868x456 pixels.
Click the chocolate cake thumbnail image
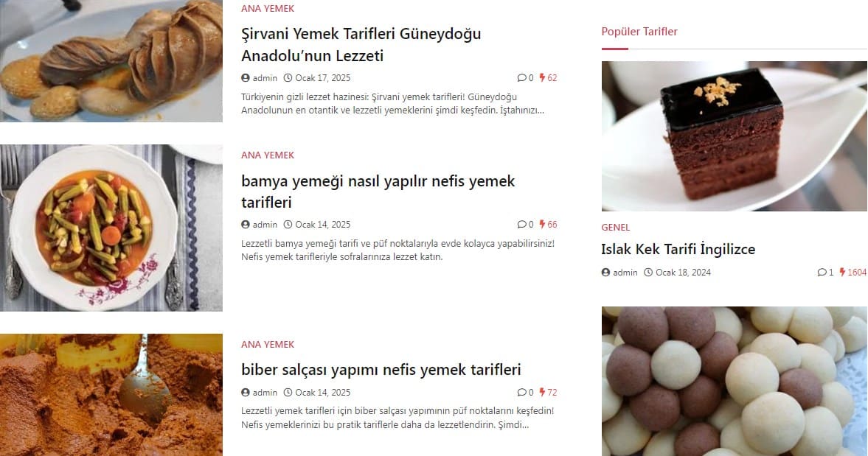click(x=734, y=136)
